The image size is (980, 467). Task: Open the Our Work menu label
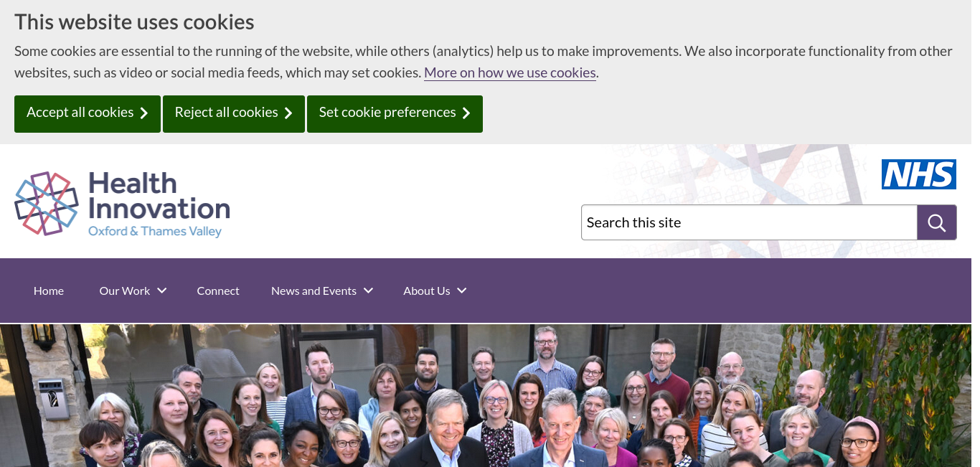tap(125, 291)
